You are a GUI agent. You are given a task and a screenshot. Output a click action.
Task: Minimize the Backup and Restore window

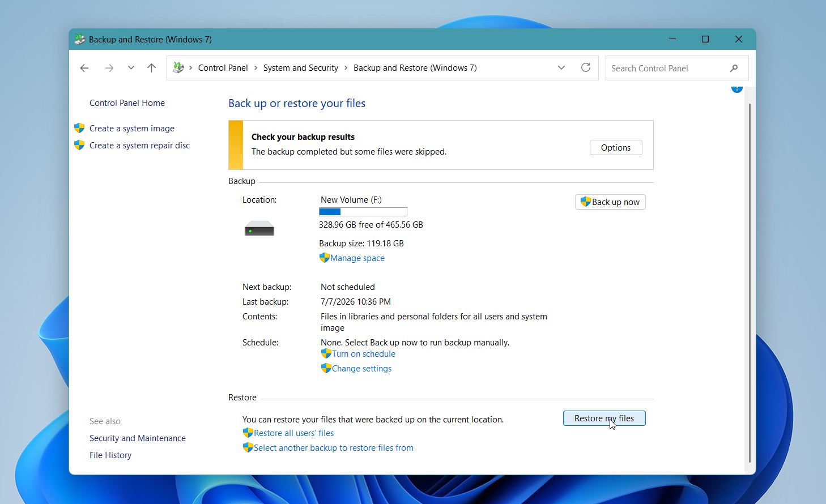(x=672, y=39)
